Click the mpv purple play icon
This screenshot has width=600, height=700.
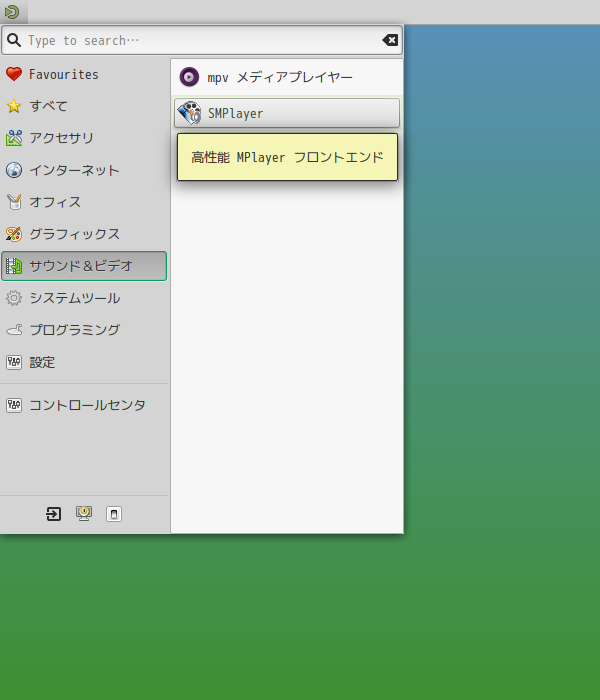[189, 77]
